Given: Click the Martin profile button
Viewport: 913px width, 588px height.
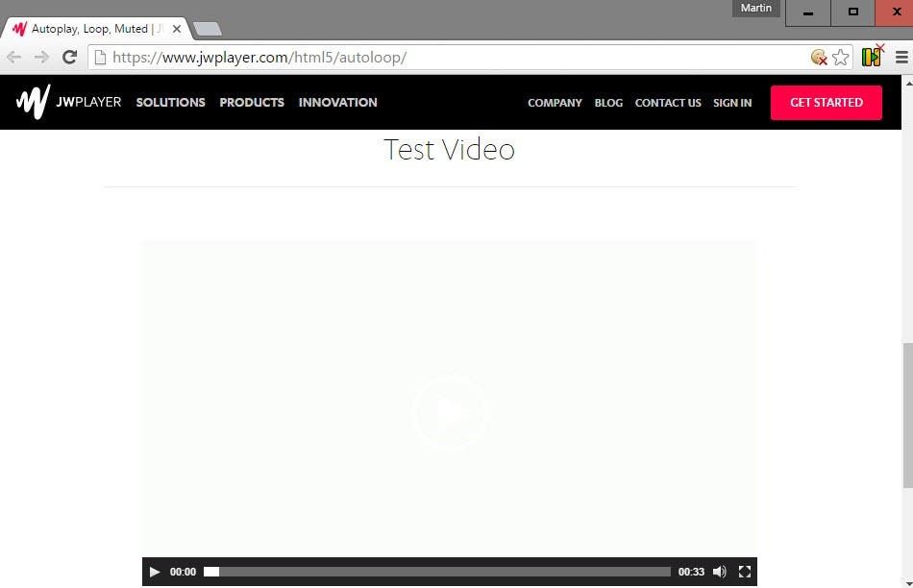Looking at the screenshot, I should [755, 8].
